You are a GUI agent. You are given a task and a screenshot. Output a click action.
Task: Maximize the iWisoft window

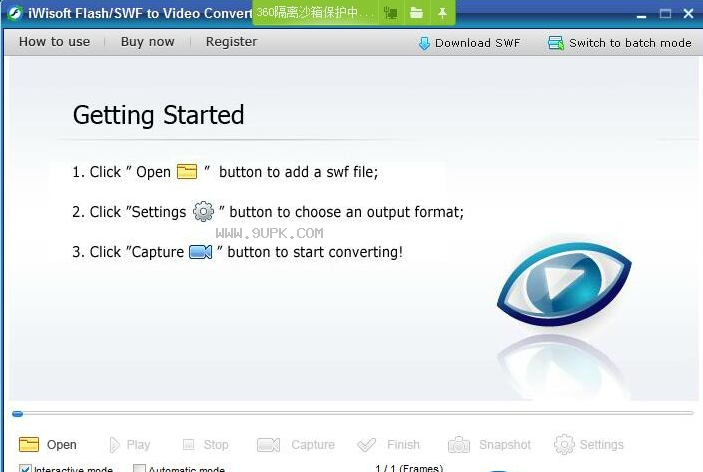[x=665, y=13]
